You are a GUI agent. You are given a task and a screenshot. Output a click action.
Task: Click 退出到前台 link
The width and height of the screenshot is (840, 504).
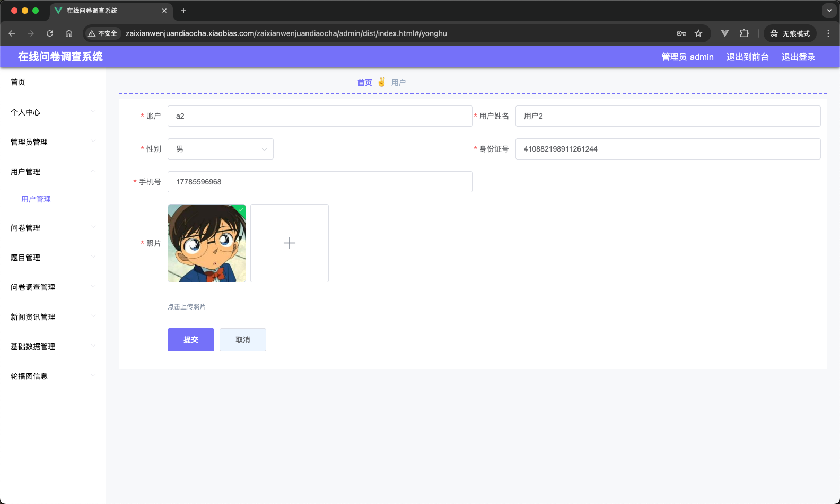tap(747, 57)
